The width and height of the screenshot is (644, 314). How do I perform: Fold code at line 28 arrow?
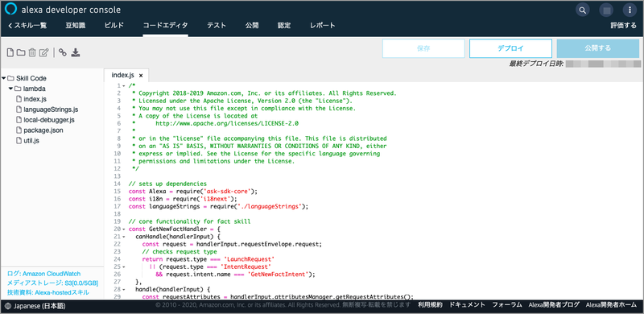(124, 289)
